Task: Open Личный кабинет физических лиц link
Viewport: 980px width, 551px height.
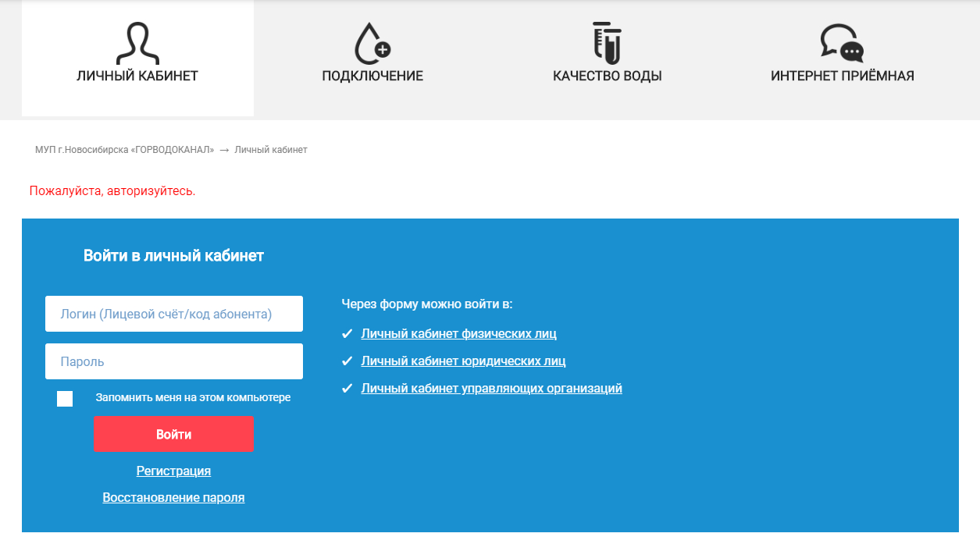Action: click(458, 334)
